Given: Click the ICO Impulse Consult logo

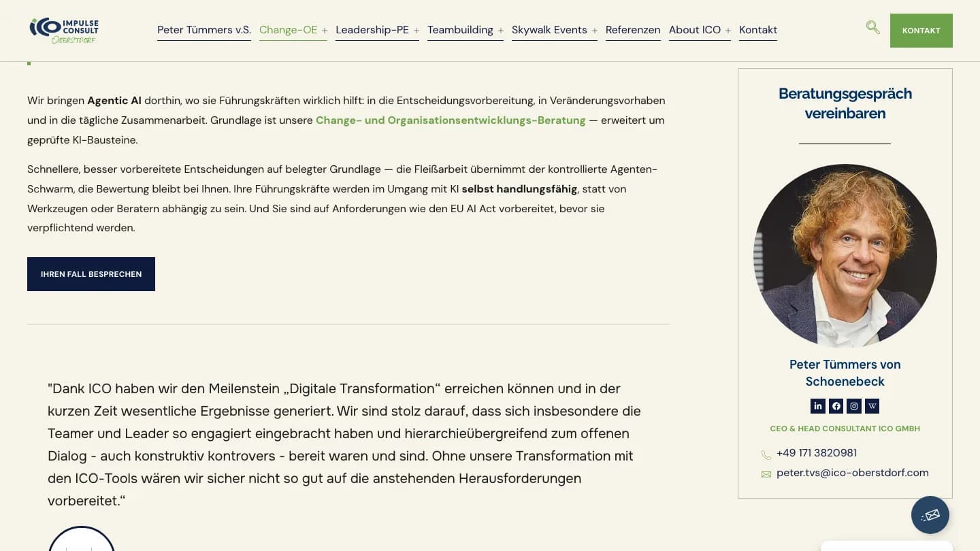Looking at the screenshot, I should (64, 31).
